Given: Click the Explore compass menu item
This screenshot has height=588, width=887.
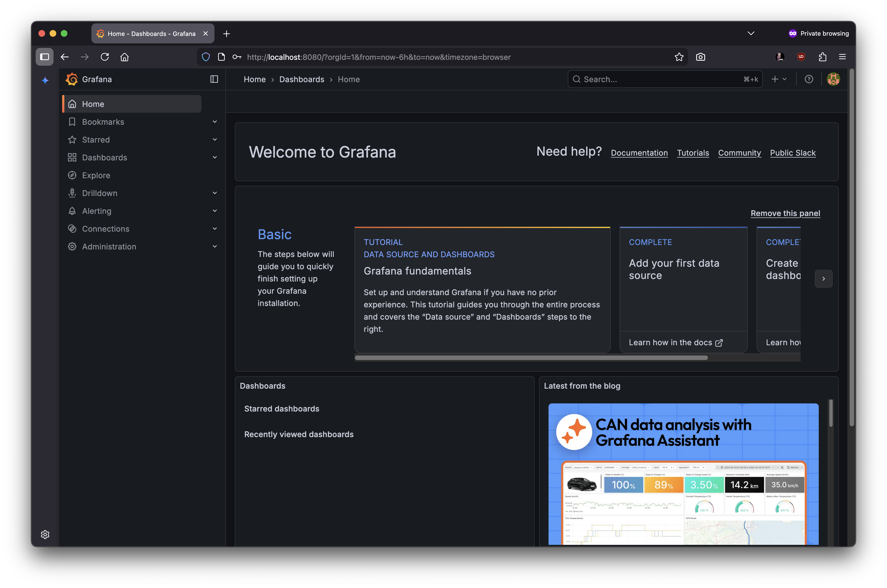Looking at the screenshot, I should pyautogui.click(x=96, y=175).
